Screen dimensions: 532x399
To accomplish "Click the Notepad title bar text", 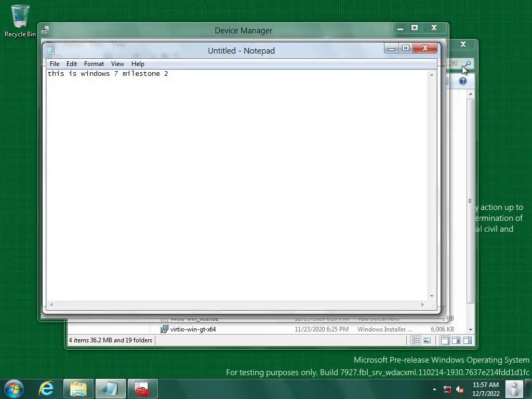I will (x=241, y=50).
